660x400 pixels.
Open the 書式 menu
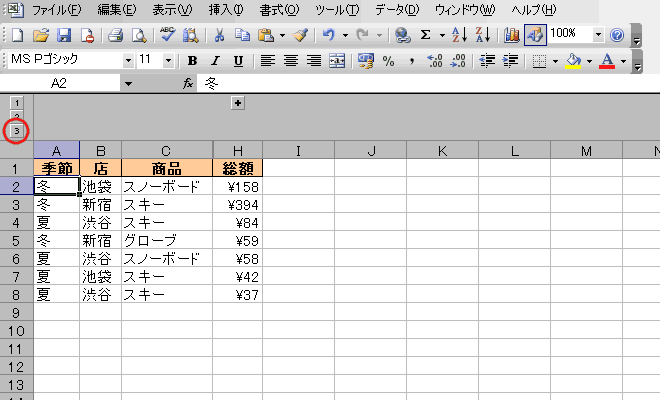pos(279,10)
